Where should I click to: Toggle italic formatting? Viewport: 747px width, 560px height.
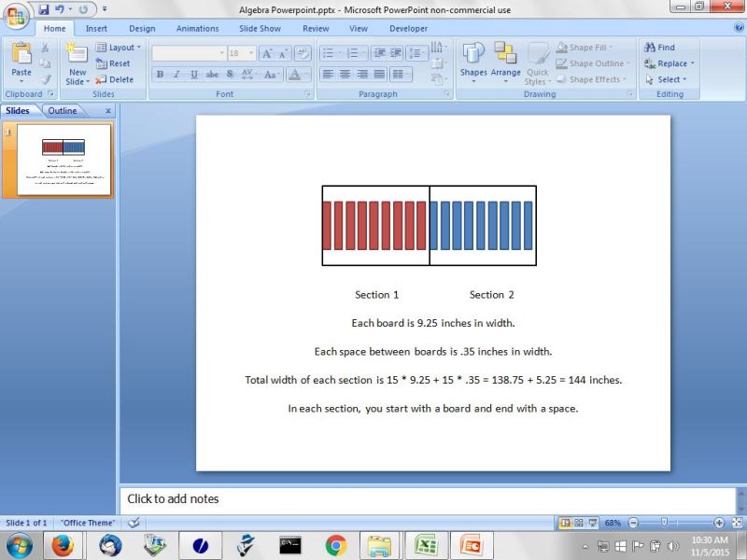[176, 75]
